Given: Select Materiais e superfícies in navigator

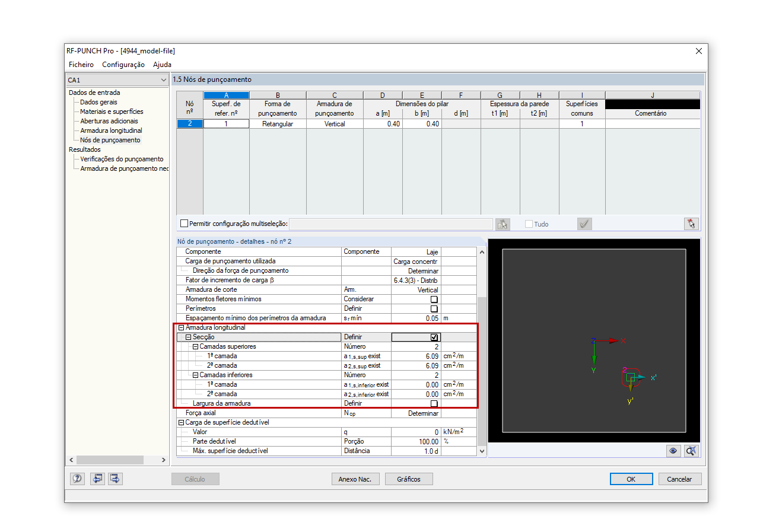Looking at the screenshot, I should 112,112.
